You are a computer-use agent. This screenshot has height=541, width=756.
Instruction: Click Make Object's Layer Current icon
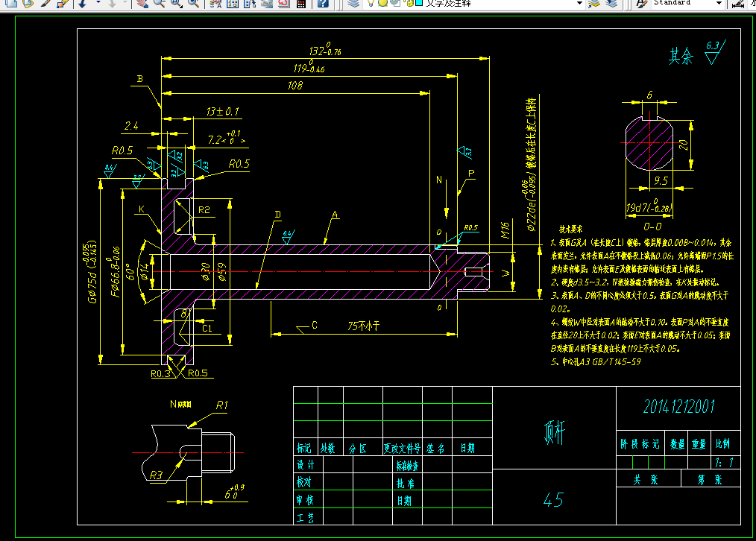pyautogui.click(x=594, y=3)
